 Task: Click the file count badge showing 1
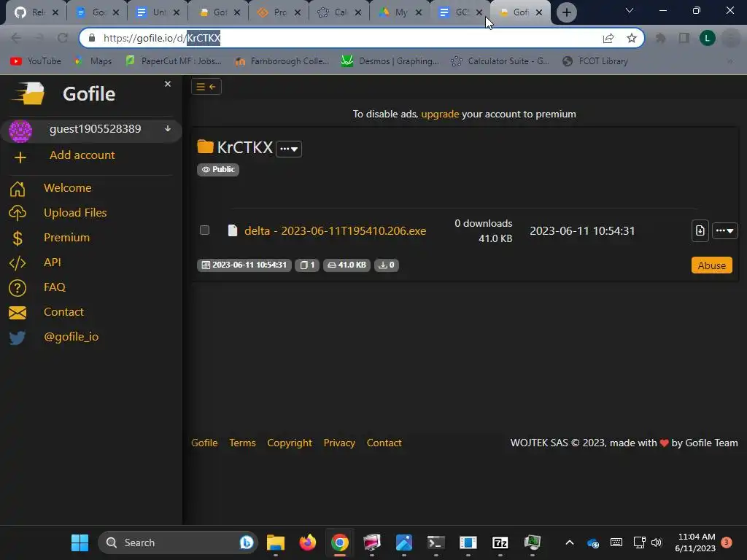coord(307,265)
